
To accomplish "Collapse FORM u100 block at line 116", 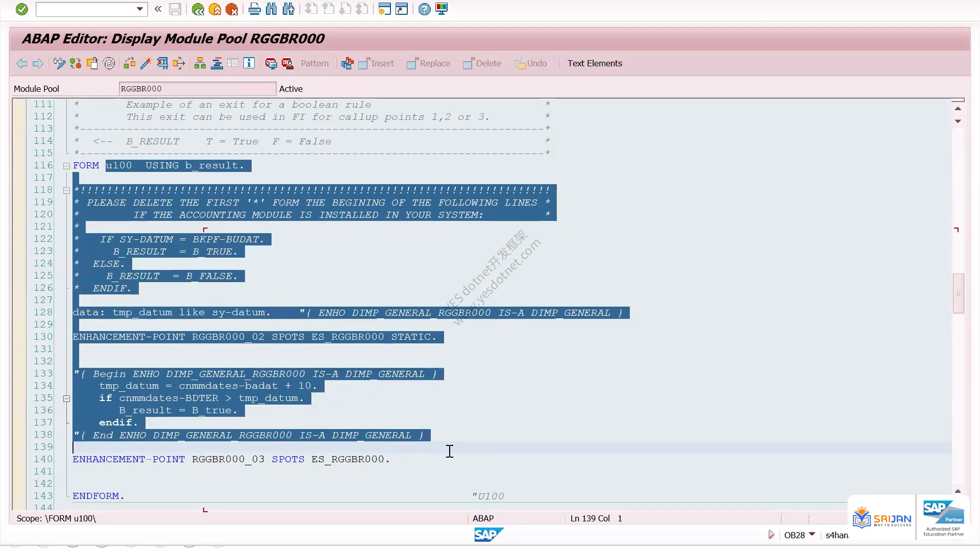I will tap(66, 166).
